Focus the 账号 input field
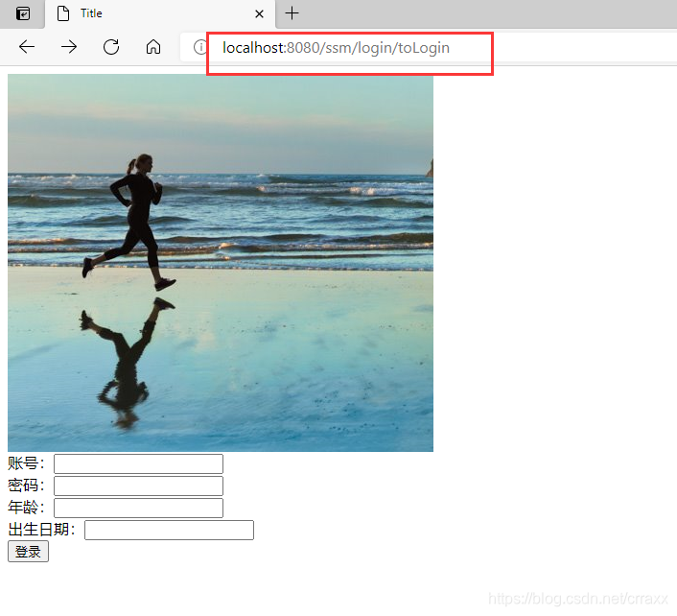Viewport: 677px width, 616px height. click(x=138, y=463)
